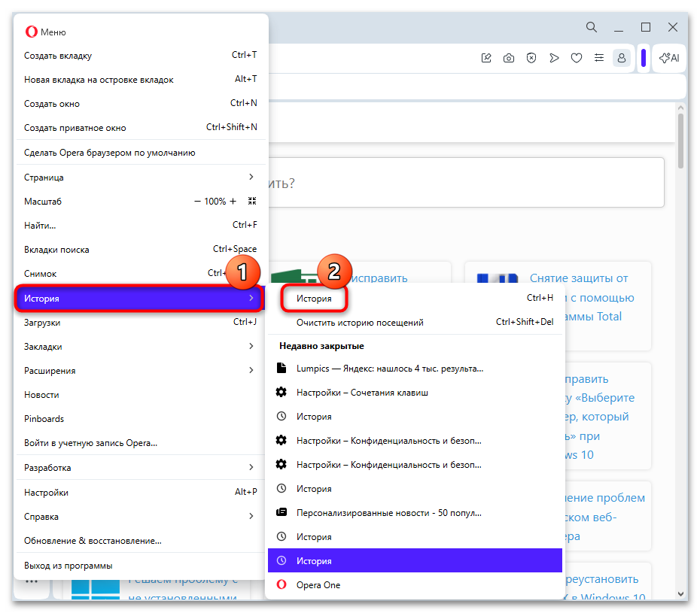
Task: Open Pinboards menu item
Action: pos(141,419)
